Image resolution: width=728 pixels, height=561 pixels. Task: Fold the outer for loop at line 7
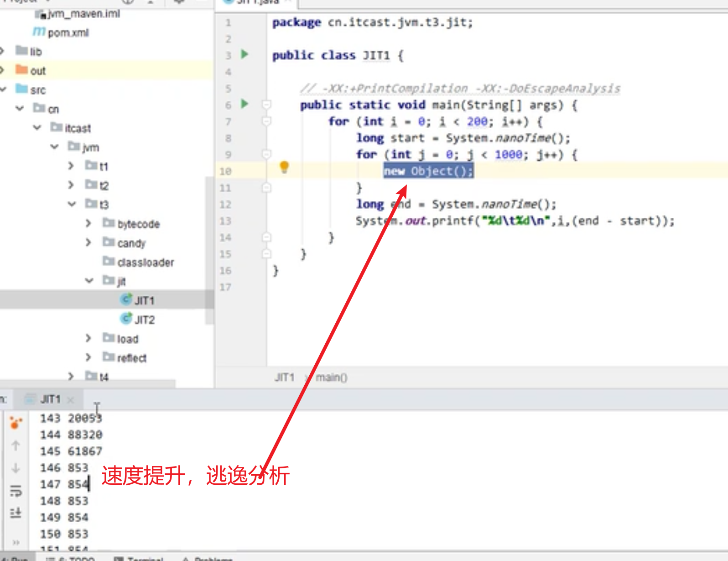pos(267,121)
